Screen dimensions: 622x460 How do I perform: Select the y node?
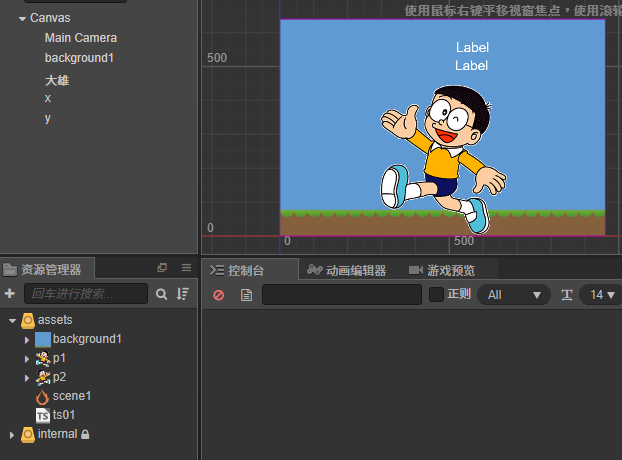click(x=48, y=118)
